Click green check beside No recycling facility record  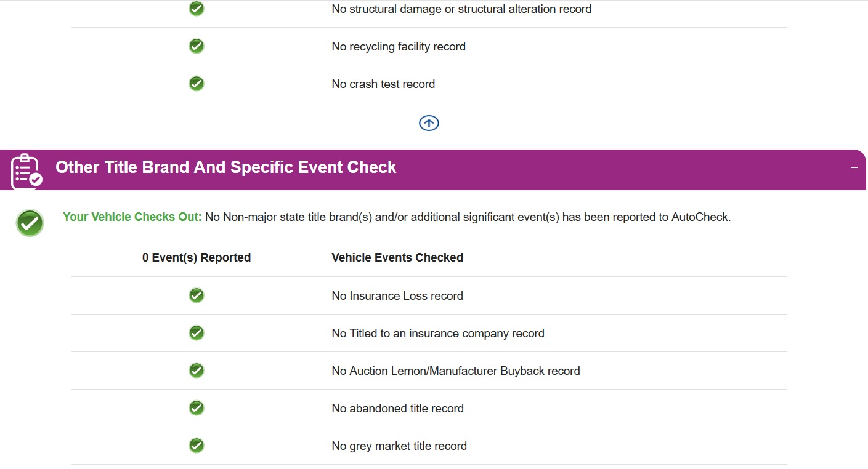tap(197, 46)
